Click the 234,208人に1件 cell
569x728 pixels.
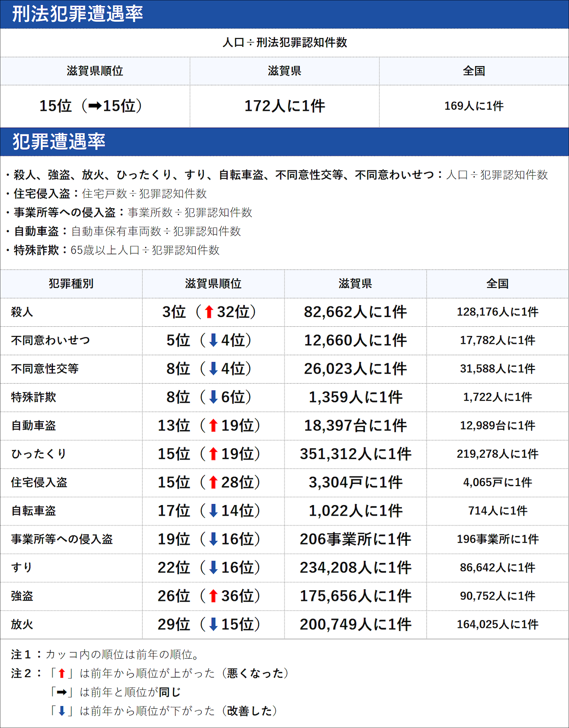pyautogui.click(x=355, y=568)
